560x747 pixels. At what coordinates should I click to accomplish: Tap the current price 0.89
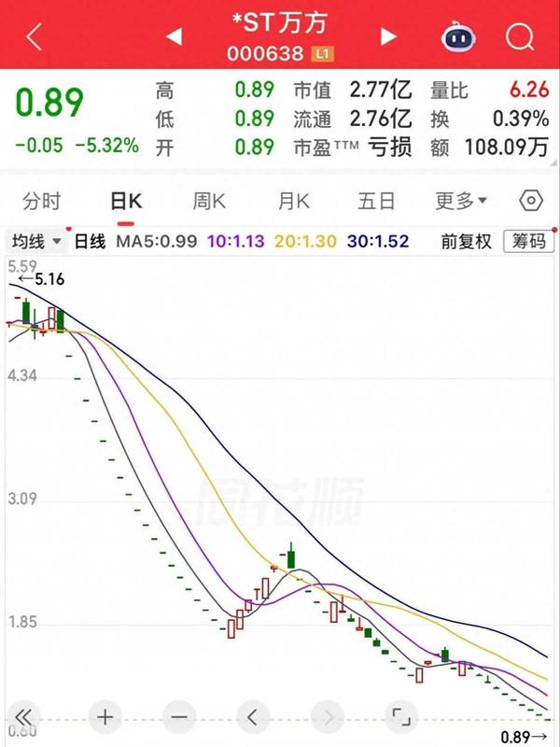click(49, 103)
